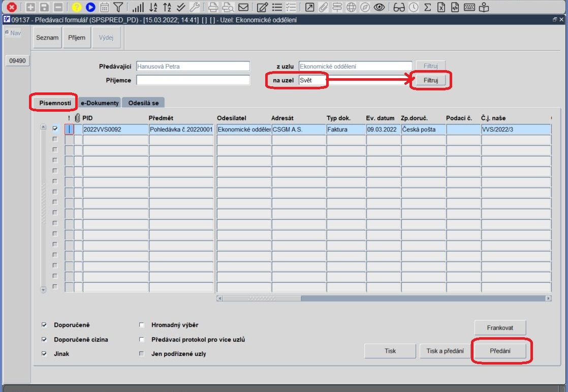Screen dimensions: 568x392
Task: Open the Příjem view button
Action: pos(76,37)
